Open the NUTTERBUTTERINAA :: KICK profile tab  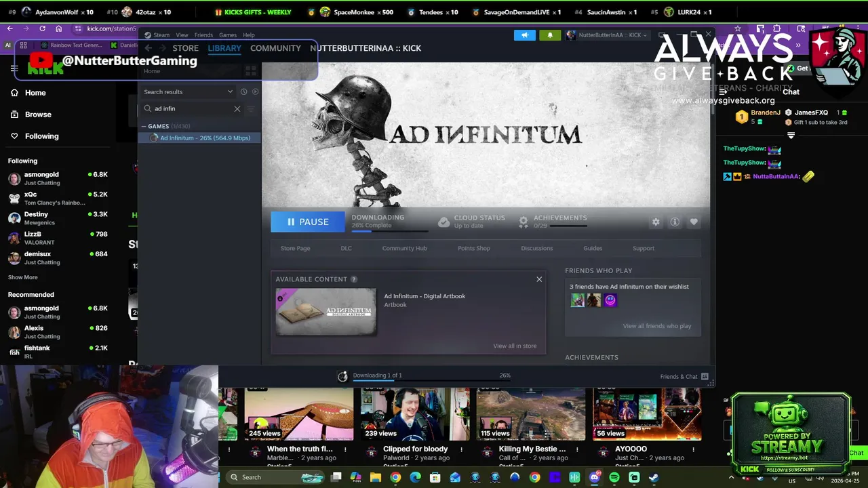tap(366, 48)
